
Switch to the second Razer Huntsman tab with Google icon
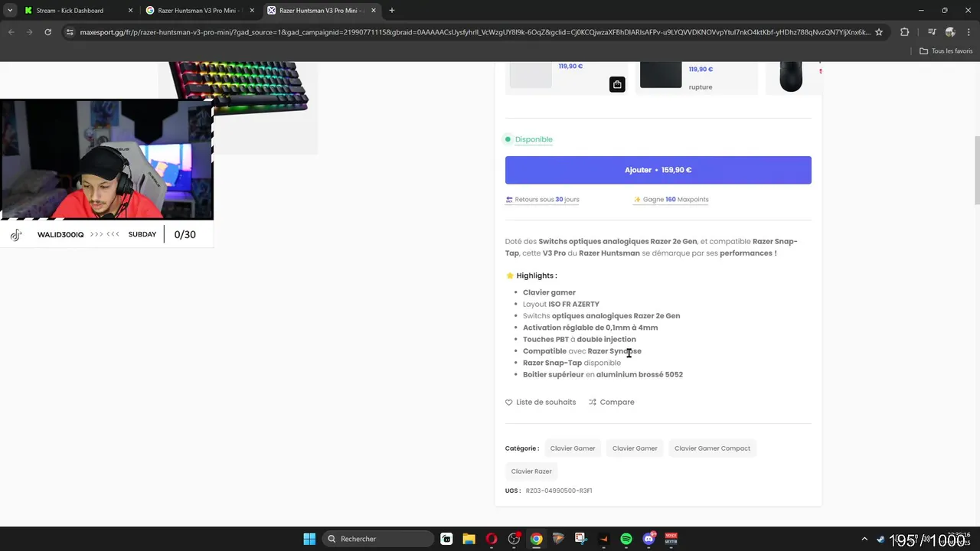tap(201, 11)
